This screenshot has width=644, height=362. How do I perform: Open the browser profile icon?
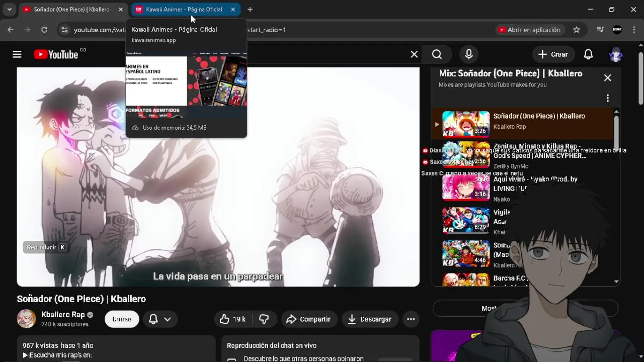[x=617, y=30]
